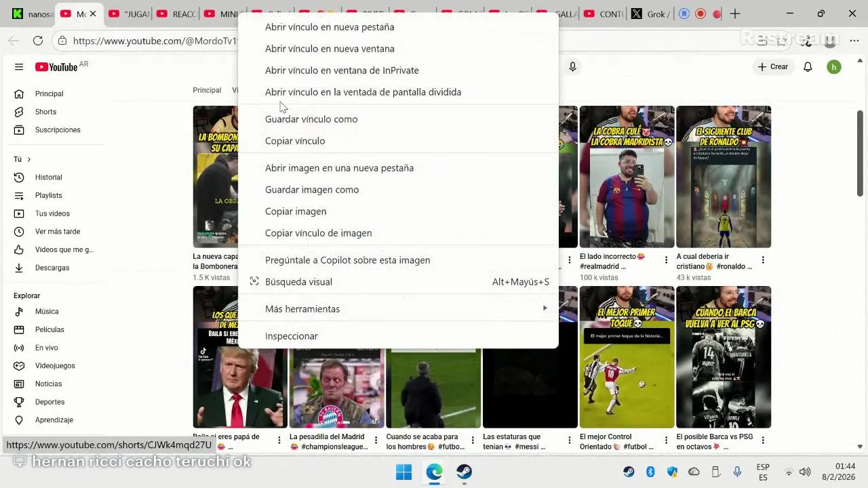This screenshot has width=868, height=488.
Task: Open options for Las estaturas que tenían
Action: pyautogui.click(x=569, y=440)
